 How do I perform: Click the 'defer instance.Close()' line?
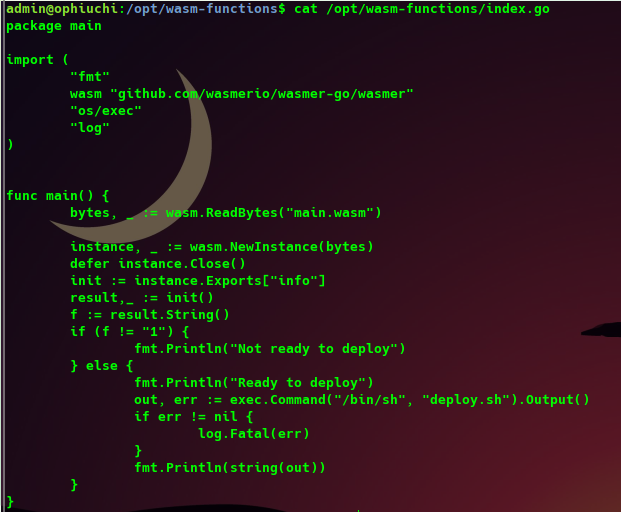click(x=158, y=264)
